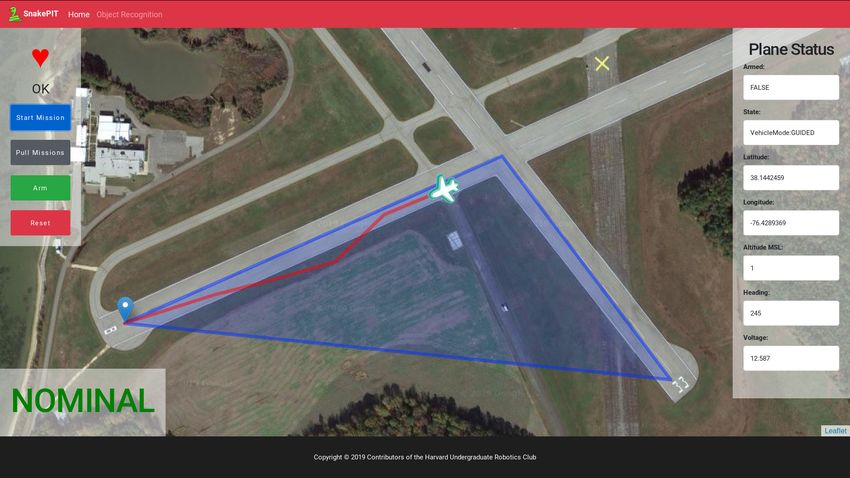Click the Armed status field showing FALSE
Screen dimensions: 850x478
[791, 87]
